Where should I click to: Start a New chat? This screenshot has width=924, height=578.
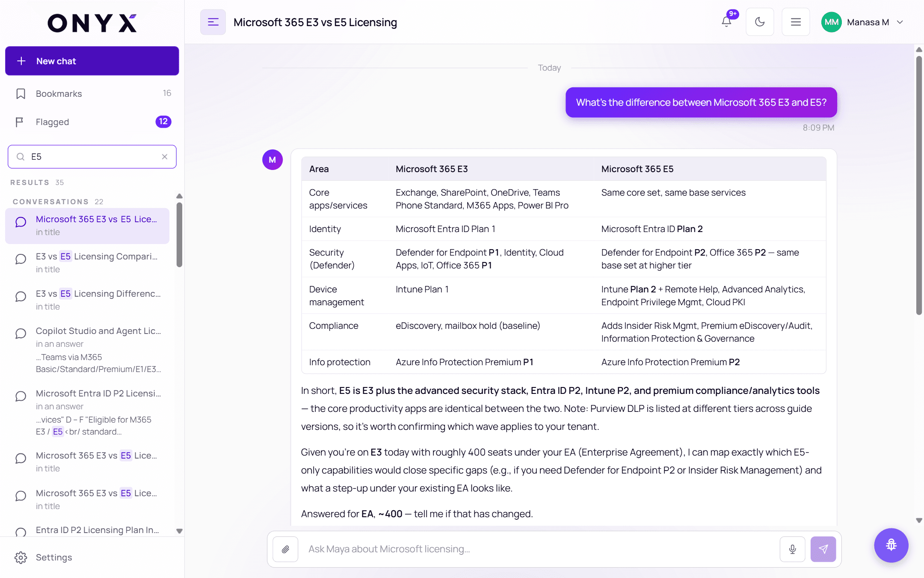(92, 61)
